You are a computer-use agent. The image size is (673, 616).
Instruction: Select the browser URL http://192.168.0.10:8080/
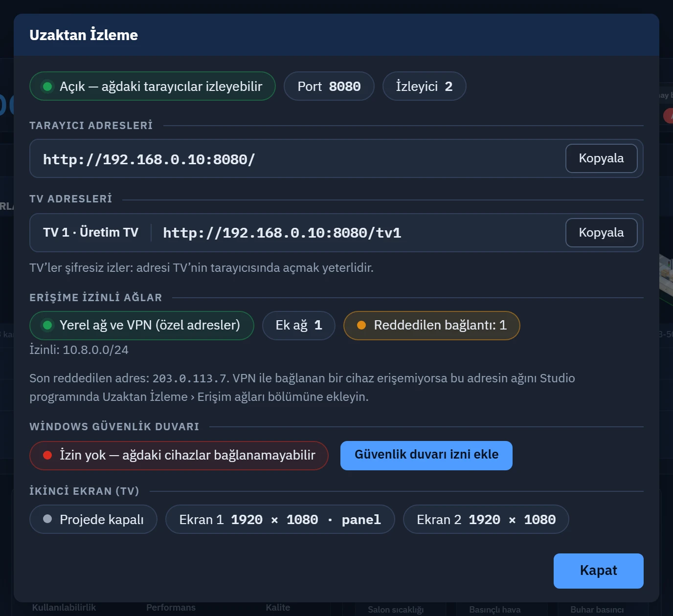(149, 159)
